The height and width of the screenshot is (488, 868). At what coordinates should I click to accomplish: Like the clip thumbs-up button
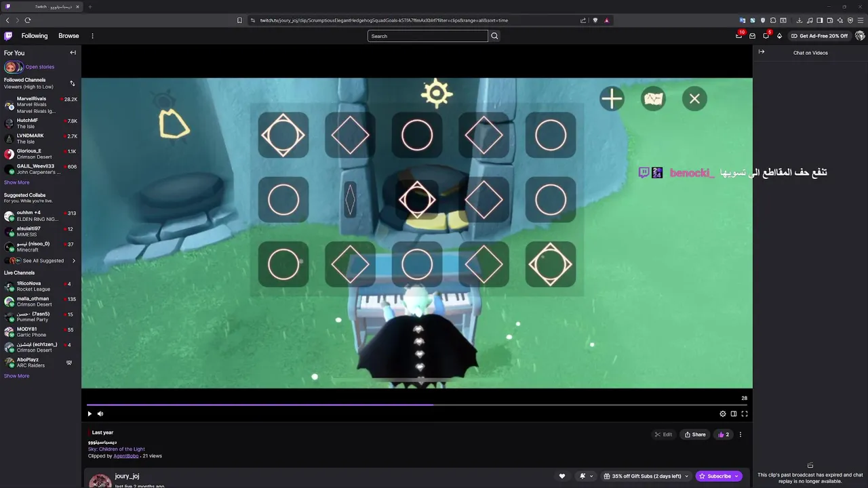[x=724, y=434]
